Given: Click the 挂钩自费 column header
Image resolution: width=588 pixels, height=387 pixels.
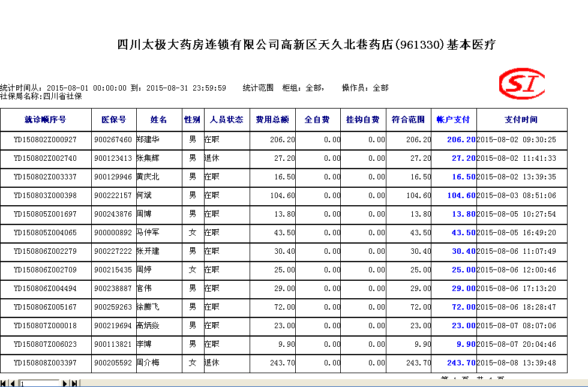Looking at the screenshot, I should (x=363, y=119).
